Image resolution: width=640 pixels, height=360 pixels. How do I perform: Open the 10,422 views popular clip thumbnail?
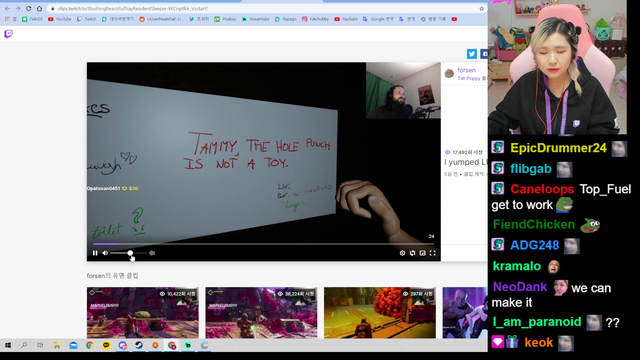[x=143, y=313]
